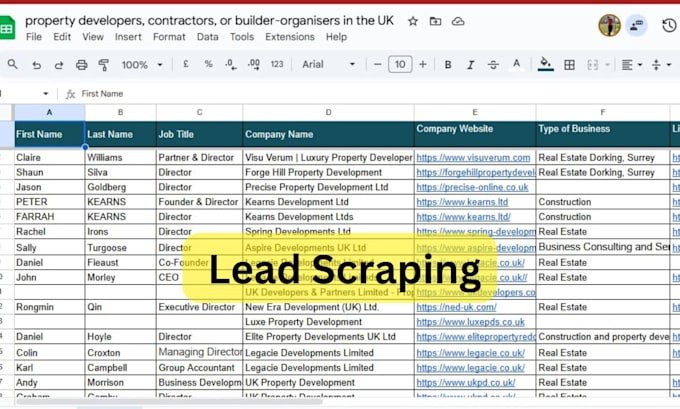
Task: Select the Job Title header cell
Action: click(199, 134)
